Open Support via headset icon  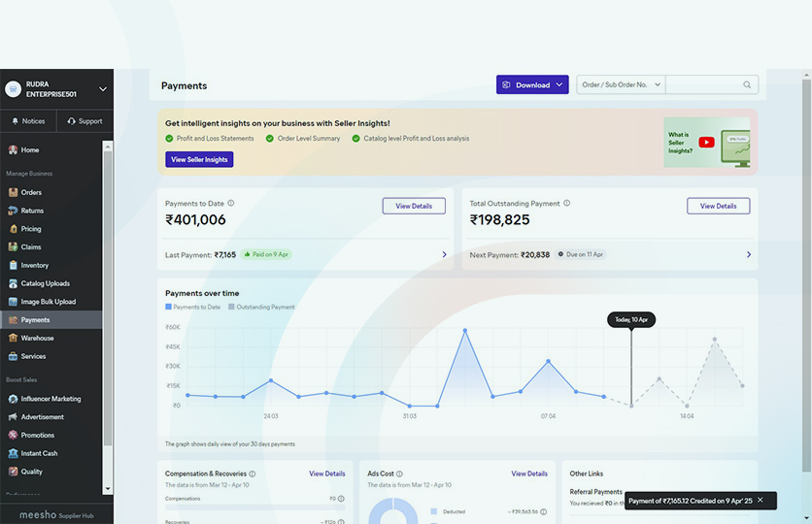click(x=72, y=121)
